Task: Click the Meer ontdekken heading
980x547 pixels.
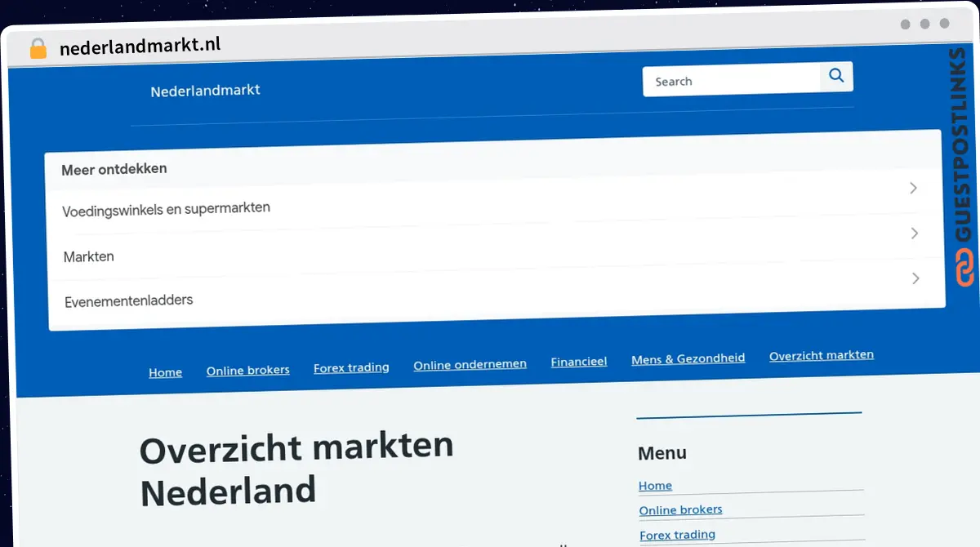Action: 114,170
